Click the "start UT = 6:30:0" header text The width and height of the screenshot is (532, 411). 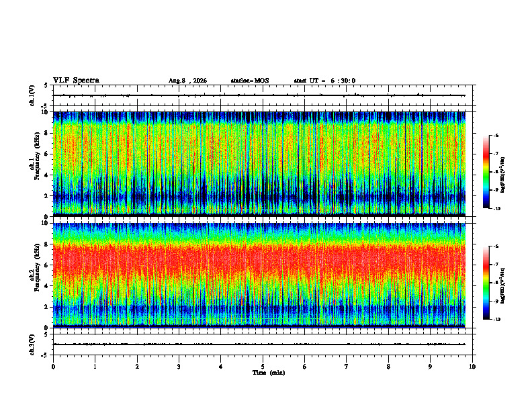324,81
